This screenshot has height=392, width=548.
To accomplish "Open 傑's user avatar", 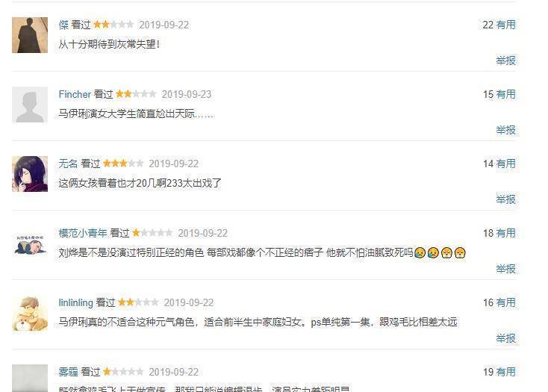I will point(30,35).
